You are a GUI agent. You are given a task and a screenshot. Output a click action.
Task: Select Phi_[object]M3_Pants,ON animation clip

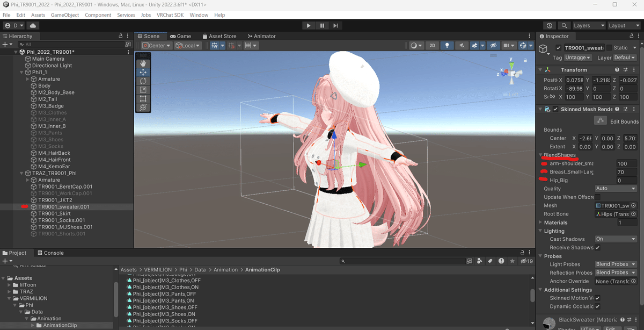[164, 300]
